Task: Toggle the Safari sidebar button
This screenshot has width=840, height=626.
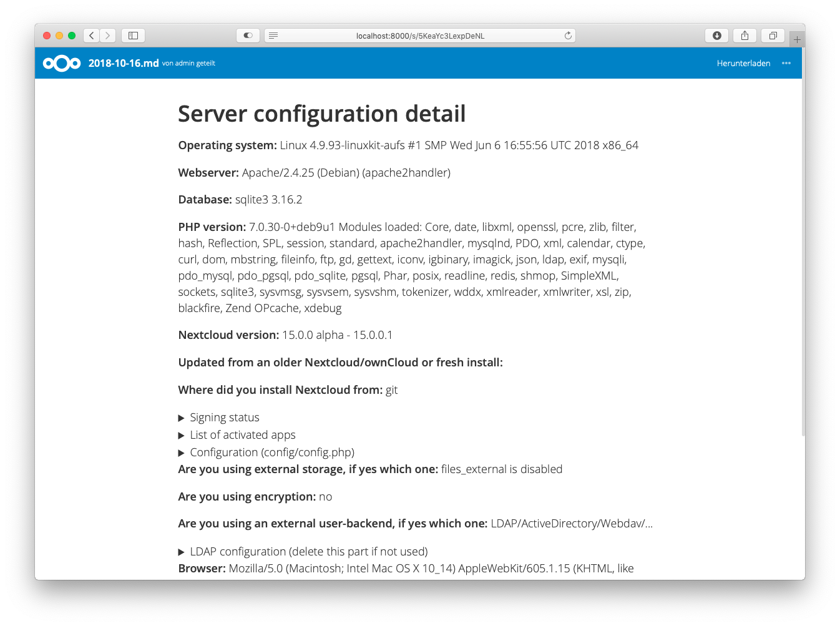Action: pos(133,36)
